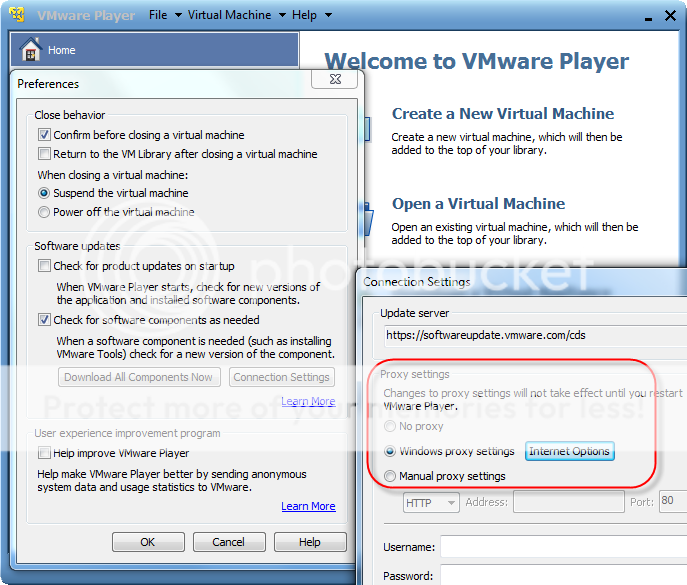Click the Password input field

point(563,575)
